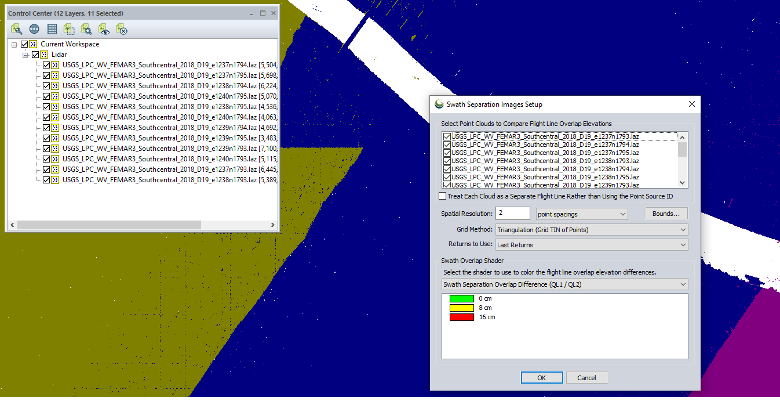Click the layer eye icon in Control Center

(102, 29)
